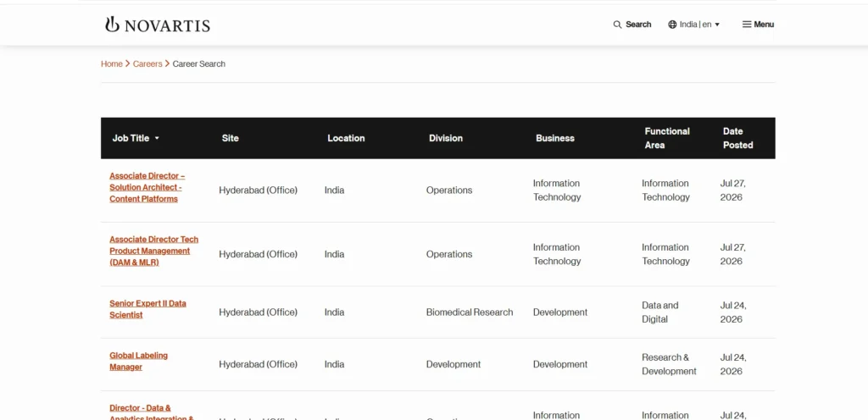Sort by Job Title column arrow
The height and width of the screenshot is (420, 868).
point(157,138)
